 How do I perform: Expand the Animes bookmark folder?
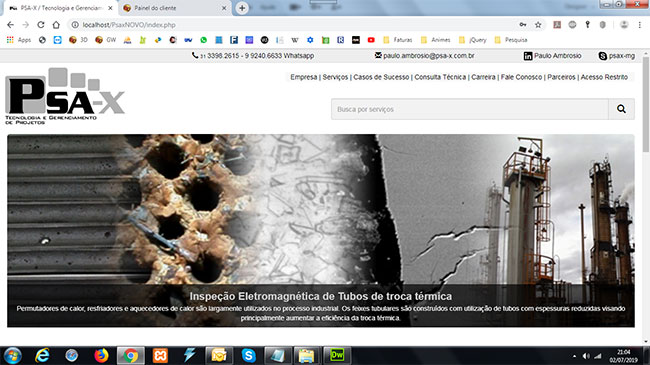click(x=436, y=40)
